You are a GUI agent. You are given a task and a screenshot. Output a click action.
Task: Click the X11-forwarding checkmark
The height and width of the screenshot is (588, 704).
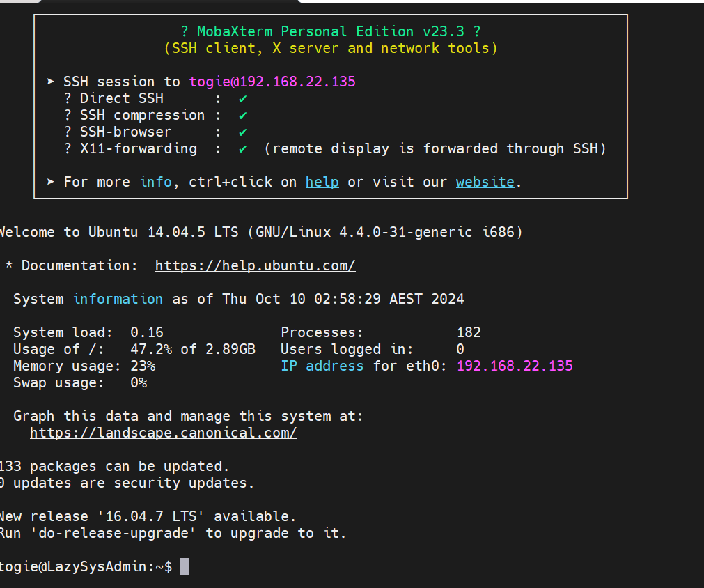pos(243,149)
